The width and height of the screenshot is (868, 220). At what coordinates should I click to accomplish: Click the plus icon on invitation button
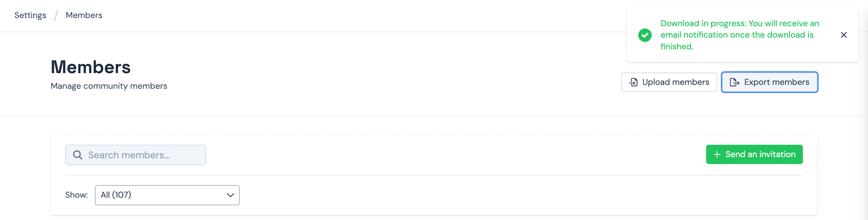tap(717, 154)
